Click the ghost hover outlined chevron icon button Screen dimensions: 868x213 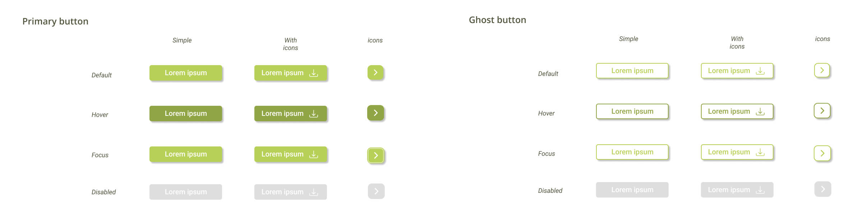822,111
